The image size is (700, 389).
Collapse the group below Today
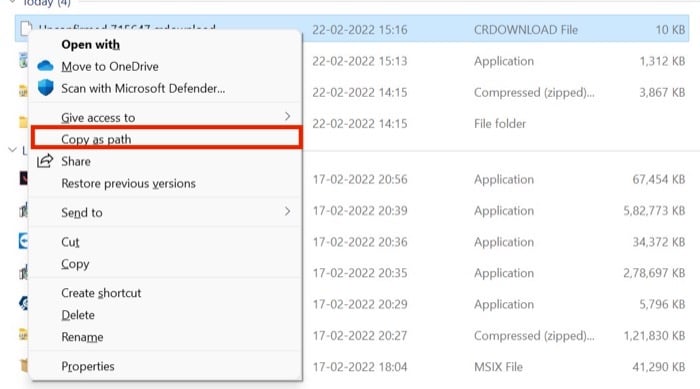12,150
